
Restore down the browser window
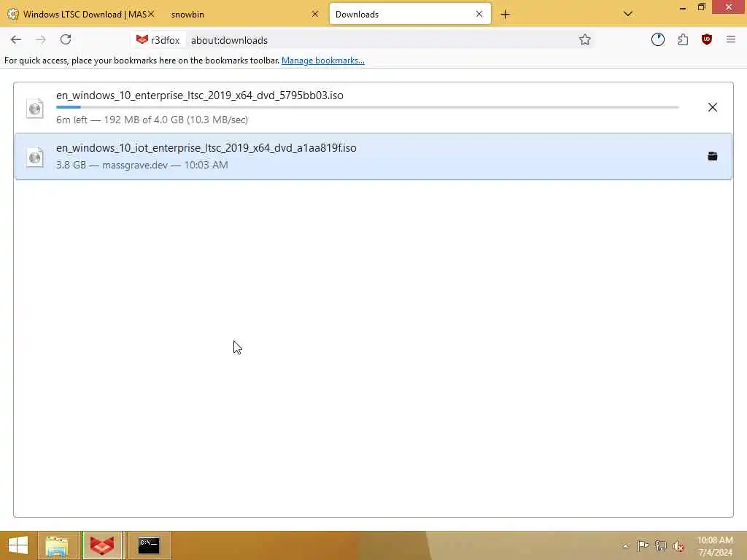click(x=701, y=7)
